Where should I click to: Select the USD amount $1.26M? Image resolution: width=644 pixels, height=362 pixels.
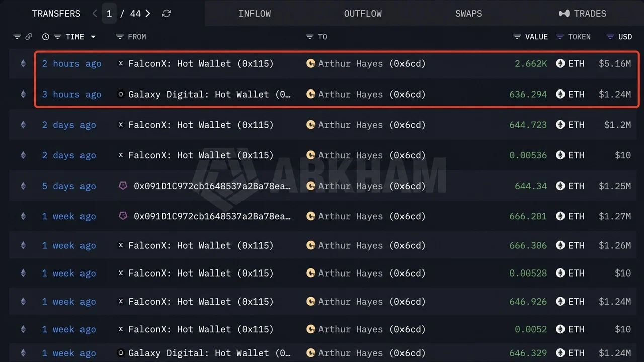pos(615,245)
